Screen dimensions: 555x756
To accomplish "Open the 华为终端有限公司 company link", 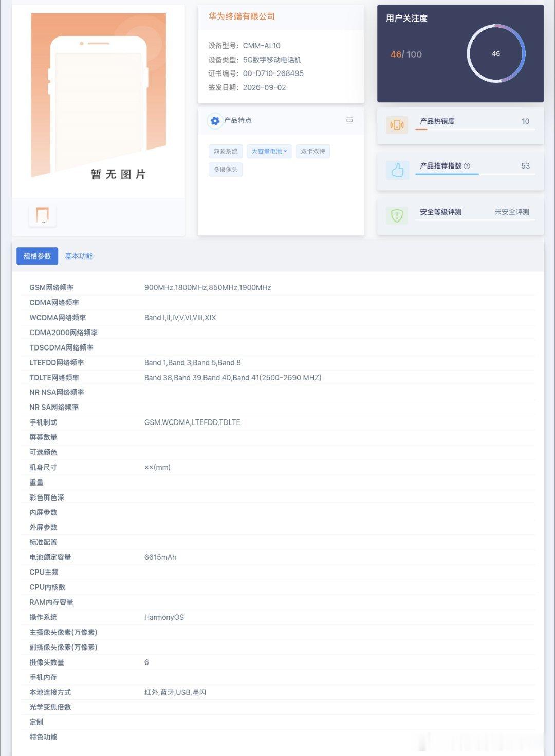I will coord(242,16).
